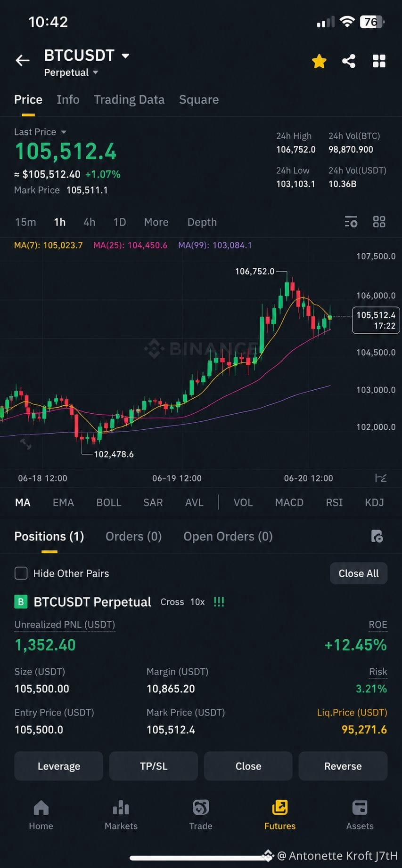The image size is (402, 868).
Task: Open the Orders (0) tab
Action: [x=134, y=537]
